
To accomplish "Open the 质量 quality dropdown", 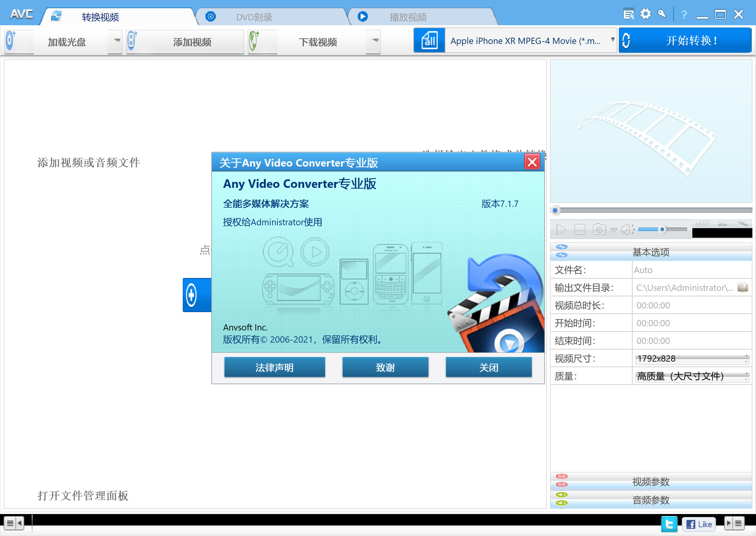I will [x=692, y=377].
